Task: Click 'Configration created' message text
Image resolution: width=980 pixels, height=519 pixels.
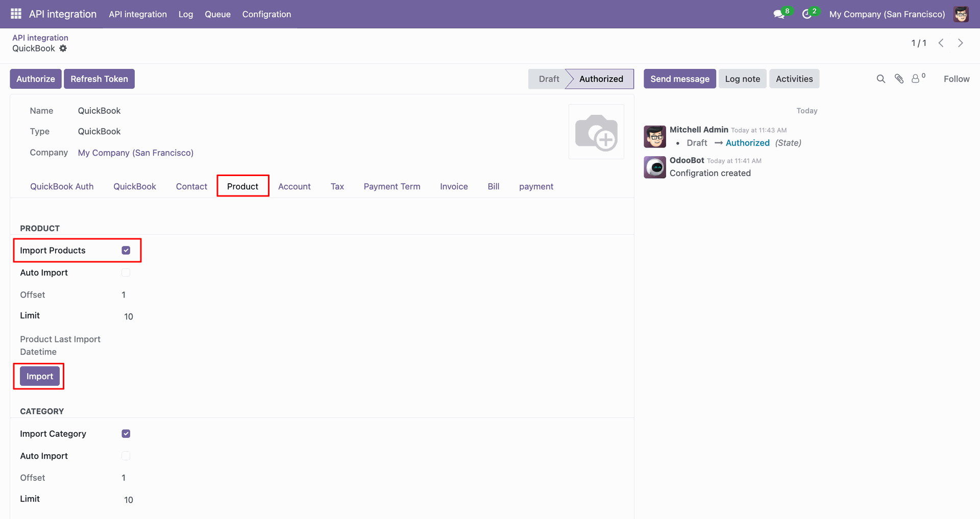Action: tap(710, 173)
